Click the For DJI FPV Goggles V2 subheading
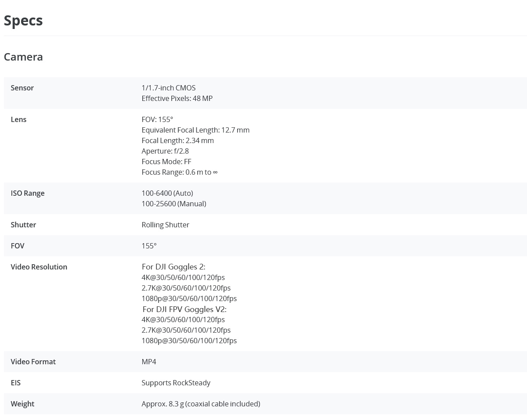 tap(184, 309)
